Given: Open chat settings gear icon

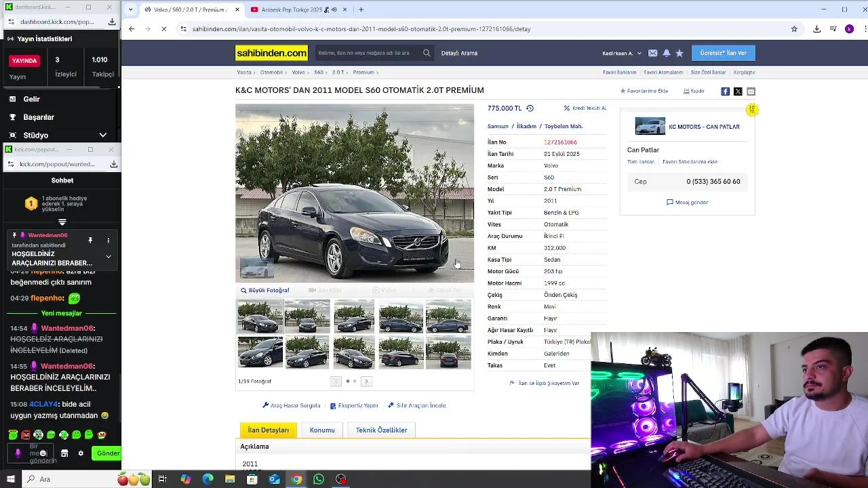Looking at the screenshot, I should coord(81,453).
